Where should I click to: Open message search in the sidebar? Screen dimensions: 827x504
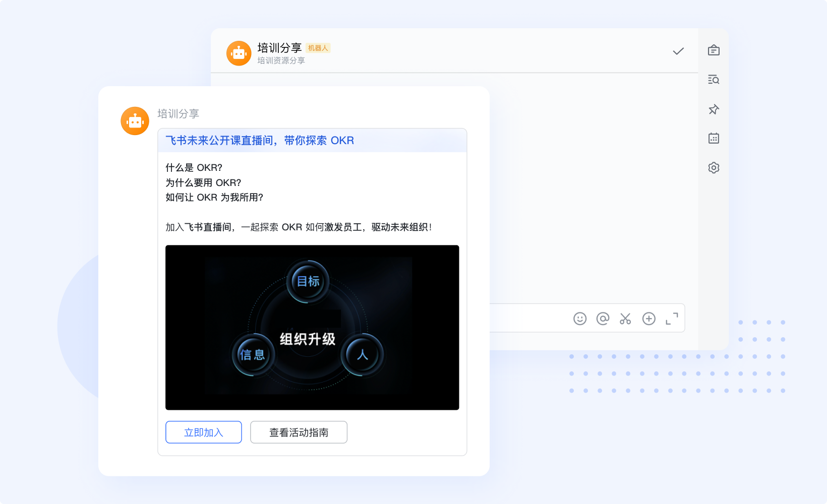[714, 80]
